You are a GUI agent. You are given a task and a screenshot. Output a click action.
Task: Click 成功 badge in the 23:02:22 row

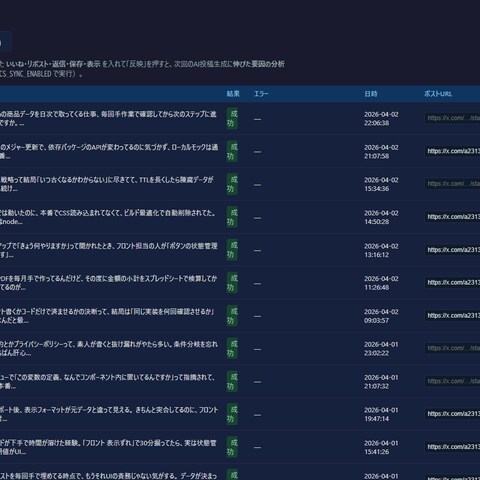pos(232,349)
